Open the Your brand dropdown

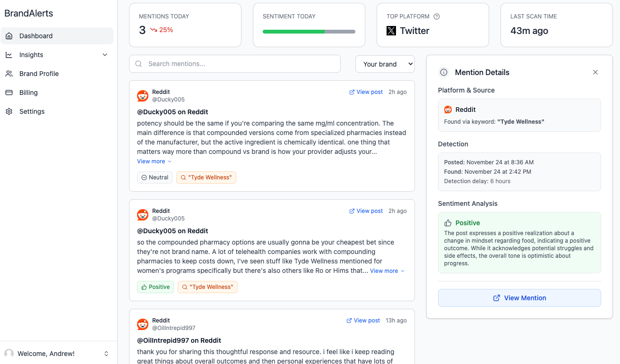click(x=385, y=64)
